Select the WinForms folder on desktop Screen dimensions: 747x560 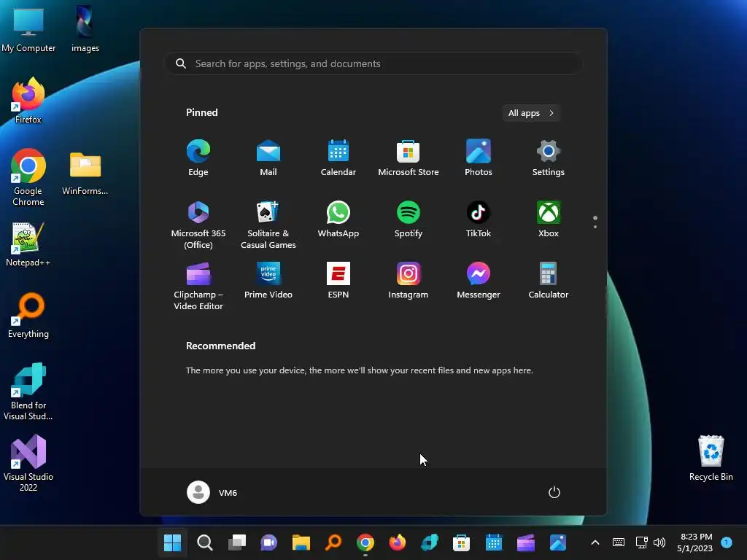(85, 174)
